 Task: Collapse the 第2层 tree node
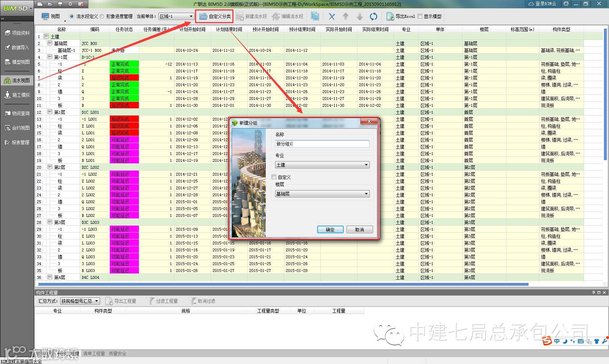[50, 167]
